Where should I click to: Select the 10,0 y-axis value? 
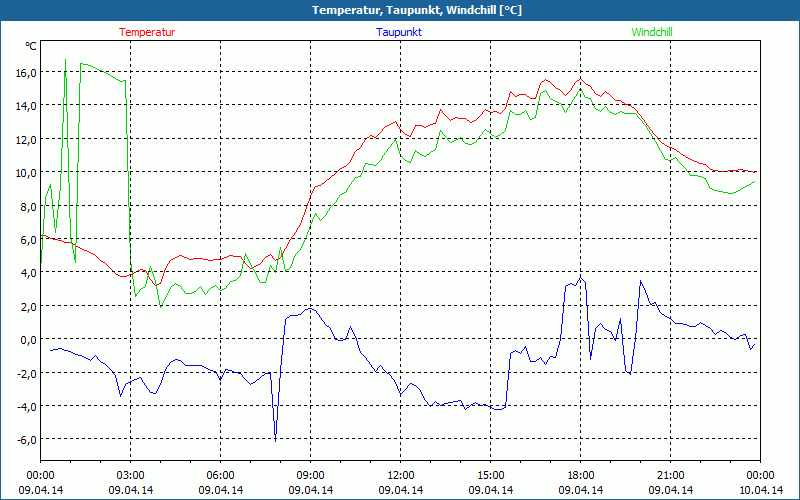[x=26, y=172]
